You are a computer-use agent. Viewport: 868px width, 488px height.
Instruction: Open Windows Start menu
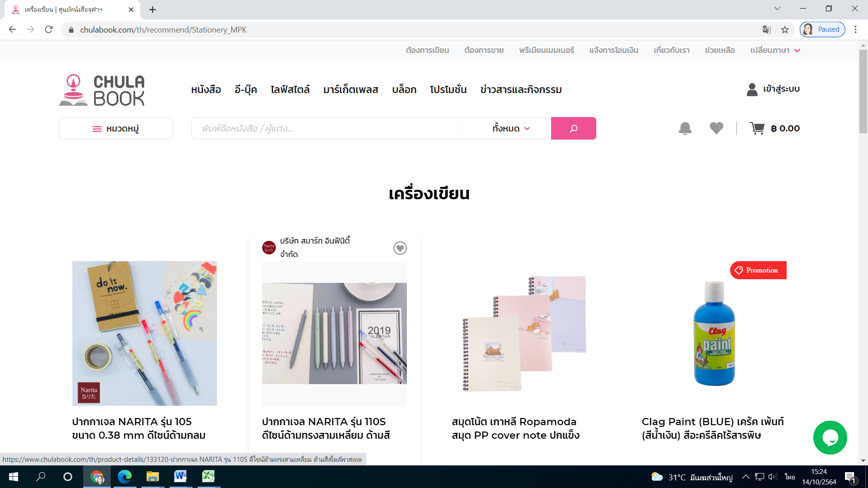click(x=13, y=477)
